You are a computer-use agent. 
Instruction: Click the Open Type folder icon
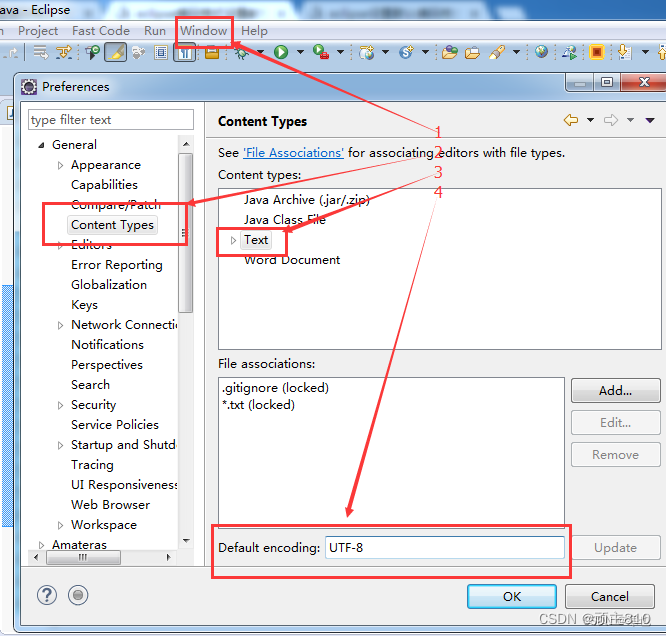(449, 53)
